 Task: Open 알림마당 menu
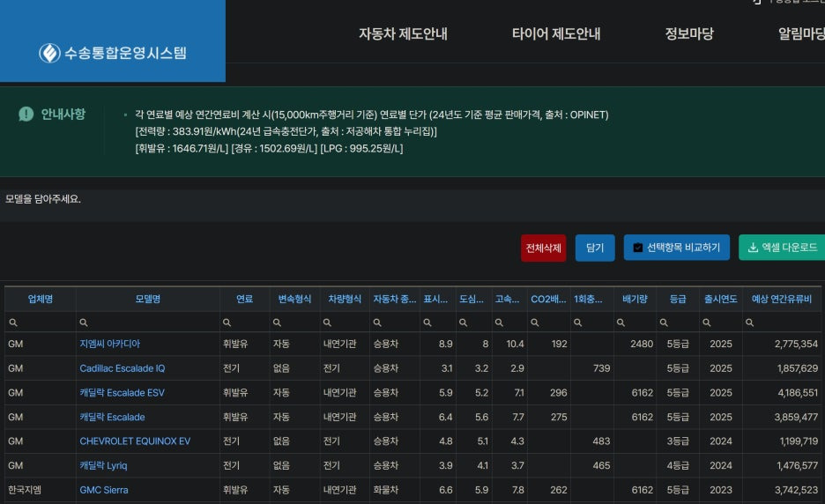click(801, 33)
